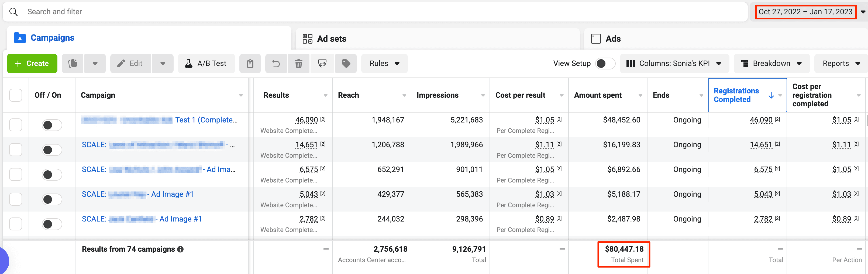Click the info icon beside Results from 74 campaigns

point(181,250)
